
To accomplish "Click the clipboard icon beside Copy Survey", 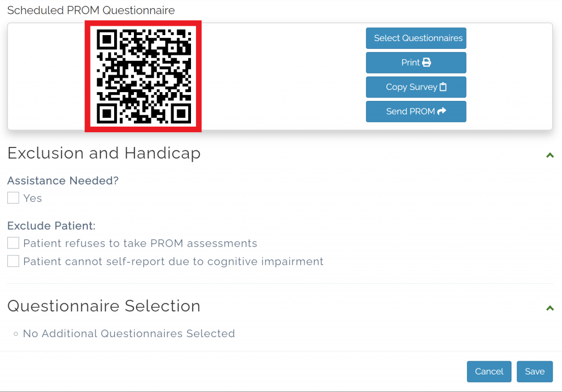I will 443,87.
